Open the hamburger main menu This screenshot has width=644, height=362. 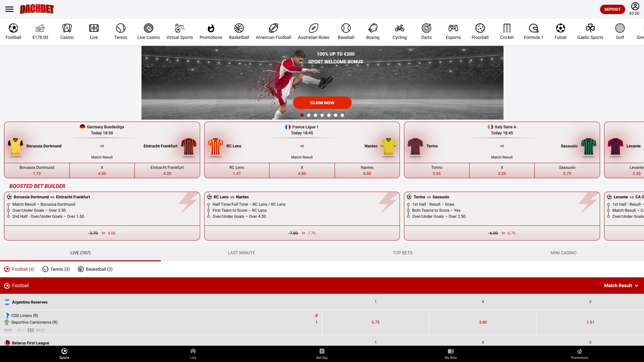coord(9,9)
